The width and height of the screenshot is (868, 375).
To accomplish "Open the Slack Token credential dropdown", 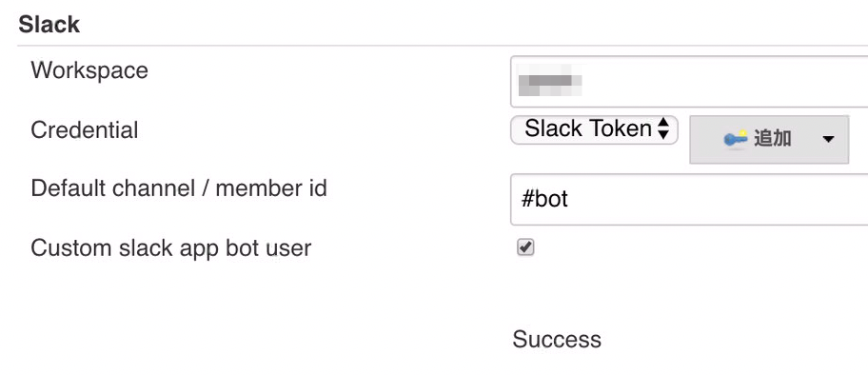I will pos(594,129).
